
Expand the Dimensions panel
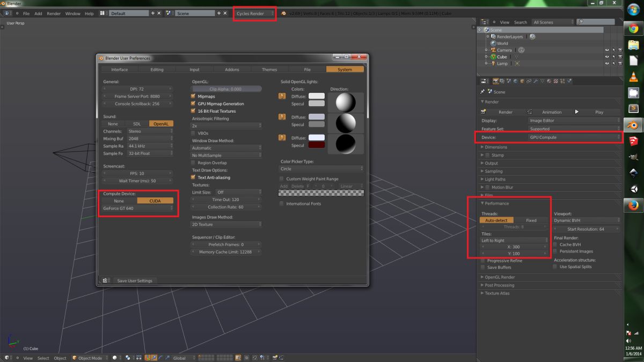(x=496, y=147)
